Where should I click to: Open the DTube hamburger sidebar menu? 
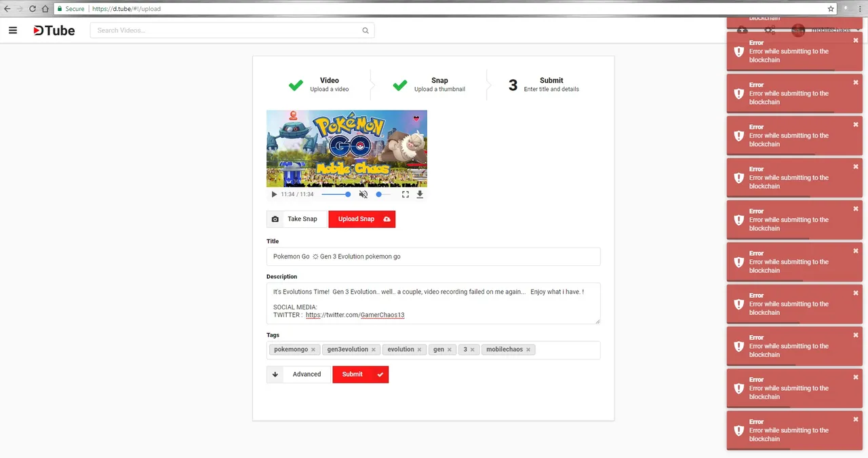(13, 30)
